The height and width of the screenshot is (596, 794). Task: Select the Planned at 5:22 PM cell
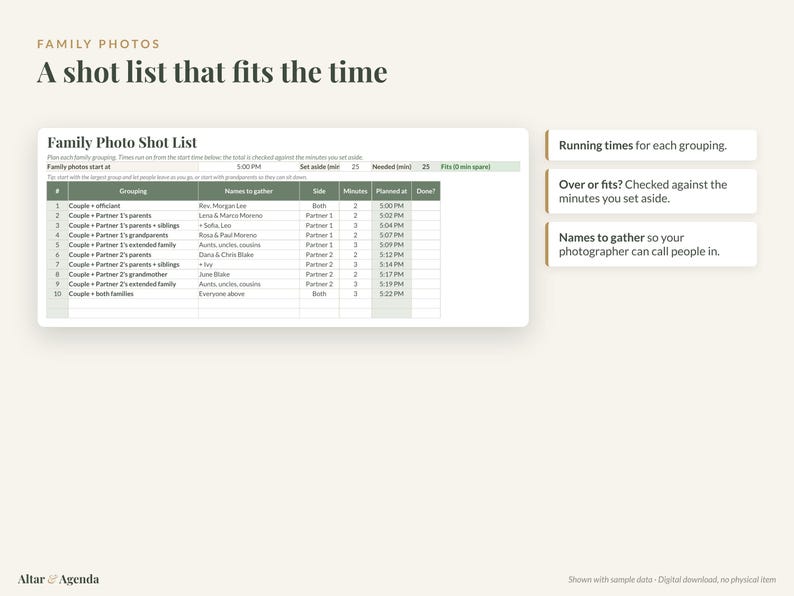(391, 294)
